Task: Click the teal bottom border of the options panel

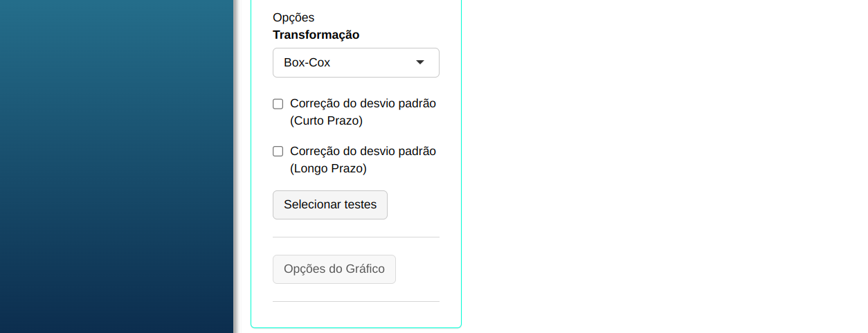Action: (x=356, y=327)
